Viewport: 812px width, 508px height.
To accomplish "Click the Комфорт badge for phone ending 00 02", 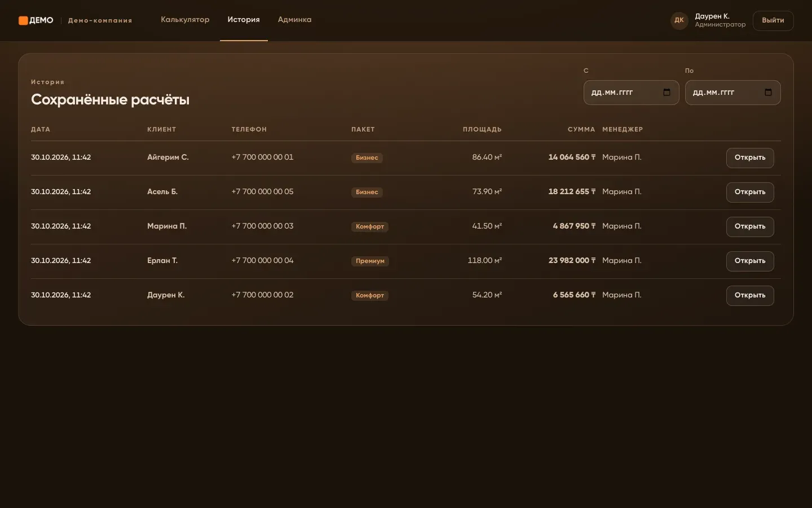I will tap(370, 296).
